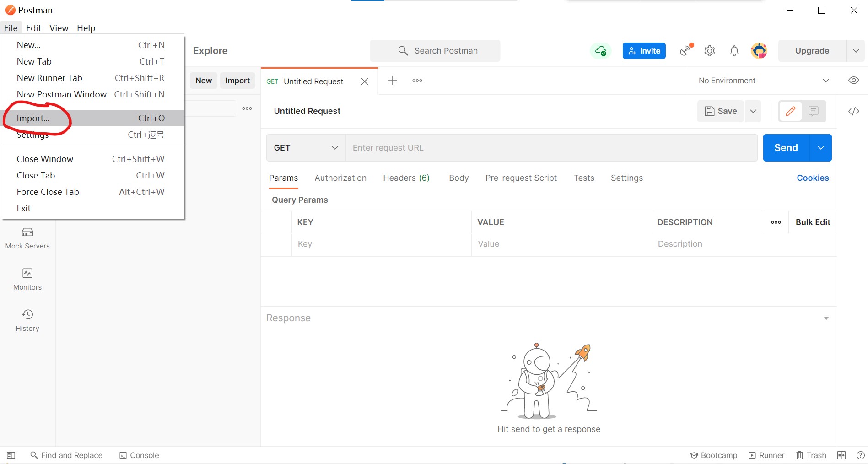Viewport: 868px width, 464px height.
Task: Click the Send button
Action: (786, 148)
